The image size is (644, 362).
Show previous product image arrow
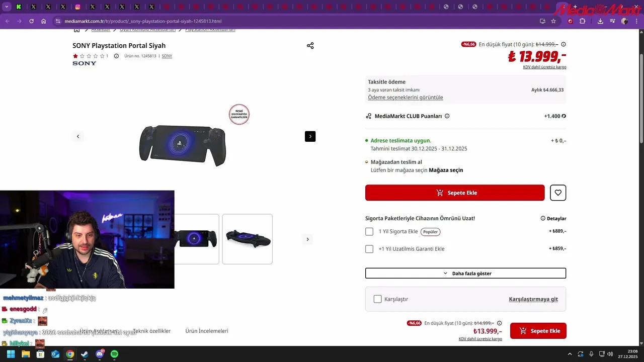click(78, 136)
